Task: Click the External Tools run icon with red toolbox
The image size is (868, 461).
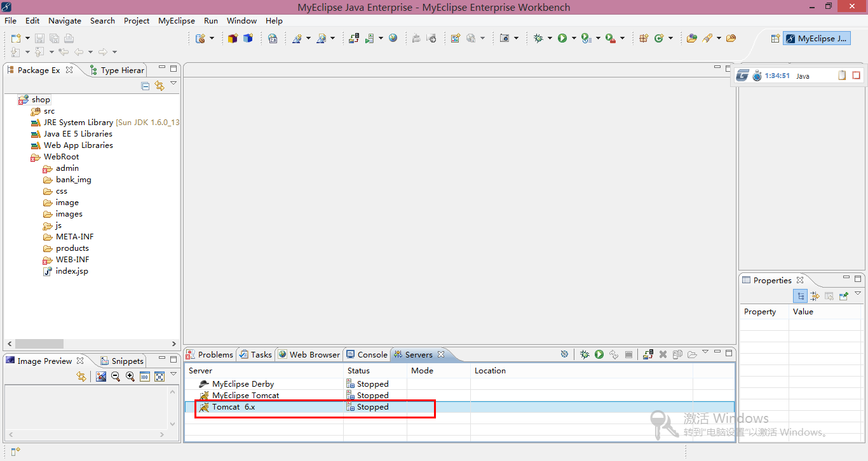Action: (611, 38)
